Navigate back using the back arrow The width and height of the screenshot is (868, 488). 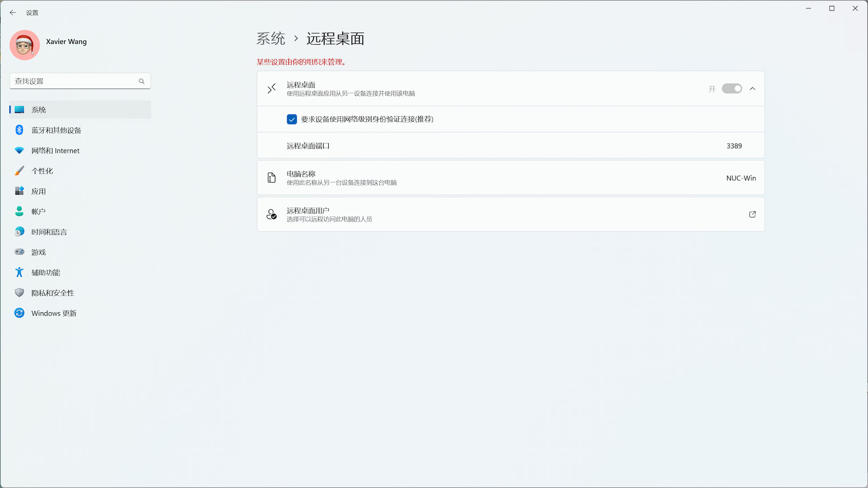click(x=12, y=13)
